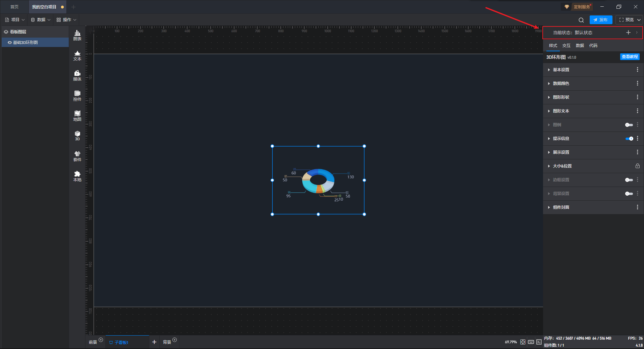This screenshot has width=644, height=349.
Task: Open the 文本 text components panel
Action: 77,55
